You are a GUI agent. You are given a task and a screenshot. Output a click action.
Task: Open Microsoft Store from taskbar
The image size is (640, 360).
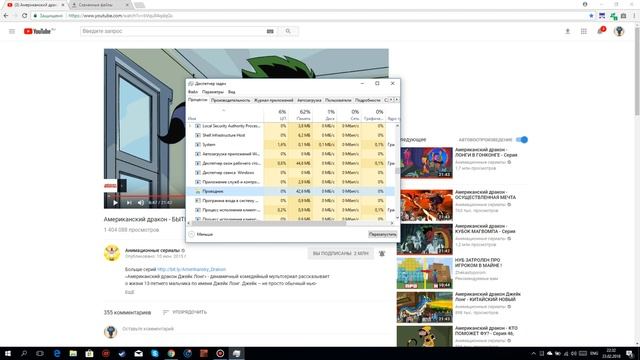(89, 353)
